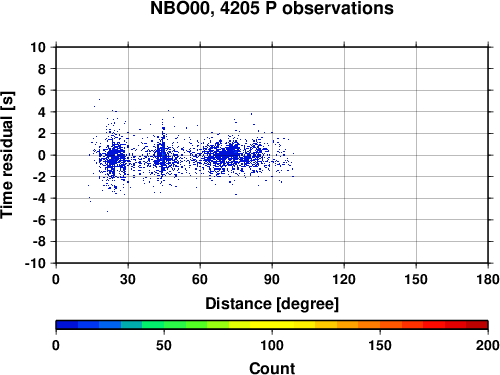
Task: Click the dense data cluster near 25 degrees
Action: point(115,156)
